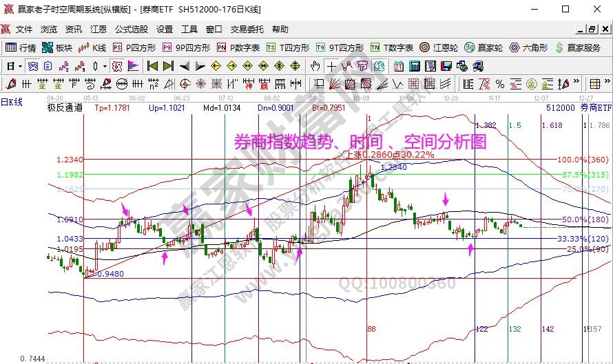Image resolution: width=613 pixels, height=364 pixels.
Task: Open the calendar date icon
Action: 399,66
